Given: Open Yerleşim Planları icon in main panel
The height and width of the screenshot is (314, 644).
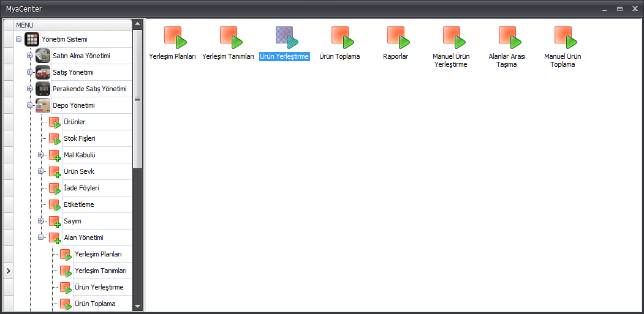Looking at the screenshot, I should coord(175,37).
